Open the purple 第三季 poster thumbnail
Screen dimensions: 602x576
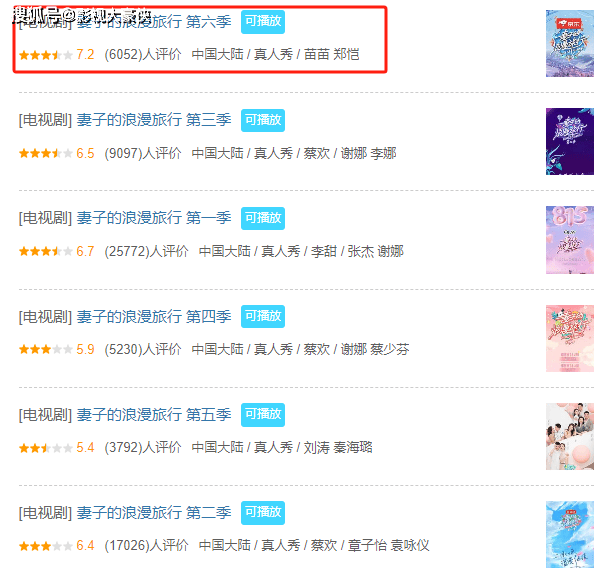(x=570, y=141)
